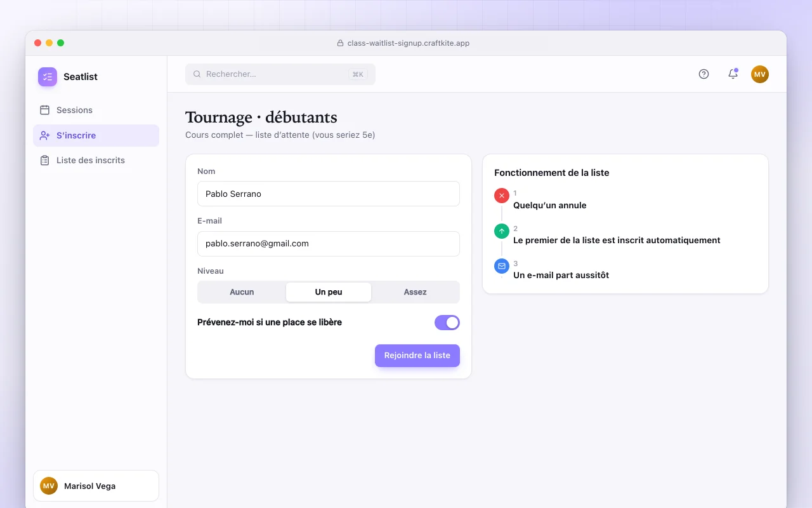Toggle the notify-me switch
This screenshot has height=508, width=812.
click(x=447, y=323)
